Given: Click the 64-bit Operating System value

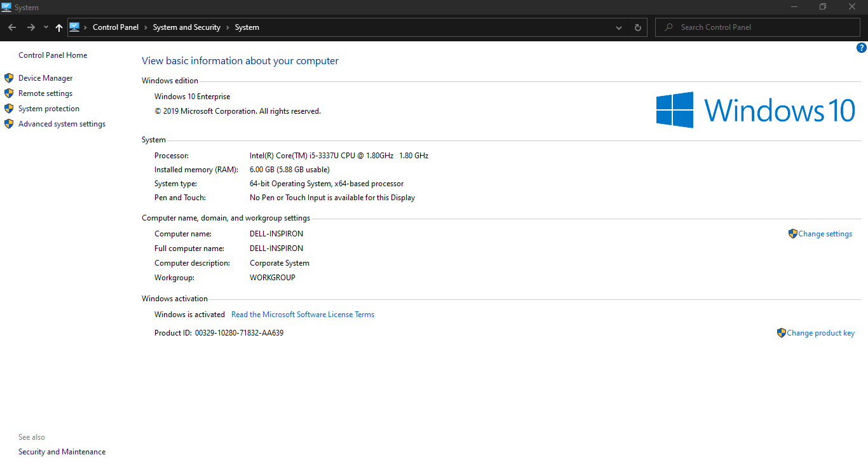Looking at the screenshot, I should pyautogui.click(x=327, y=184).
